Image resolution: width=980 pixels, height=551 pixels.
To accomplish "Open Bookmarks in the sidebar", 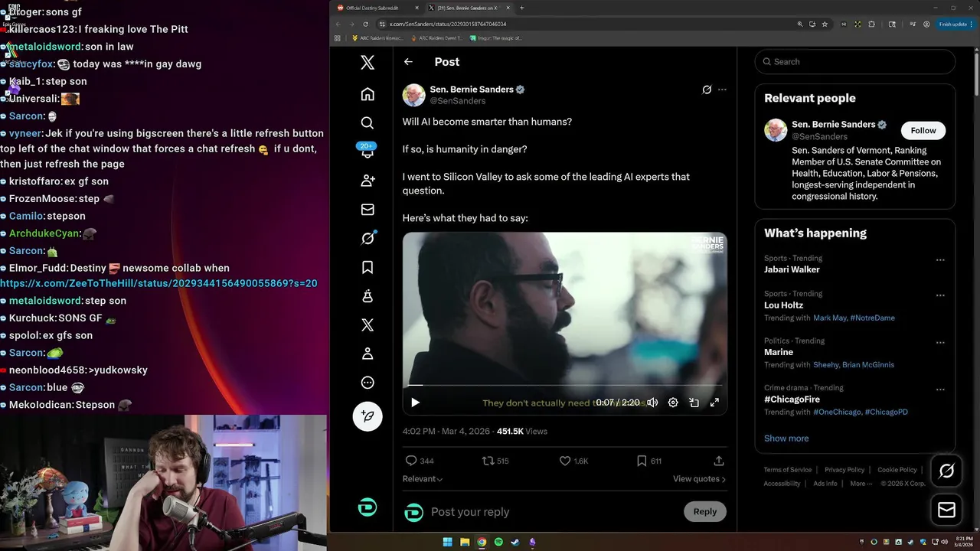I will [367, 267].
